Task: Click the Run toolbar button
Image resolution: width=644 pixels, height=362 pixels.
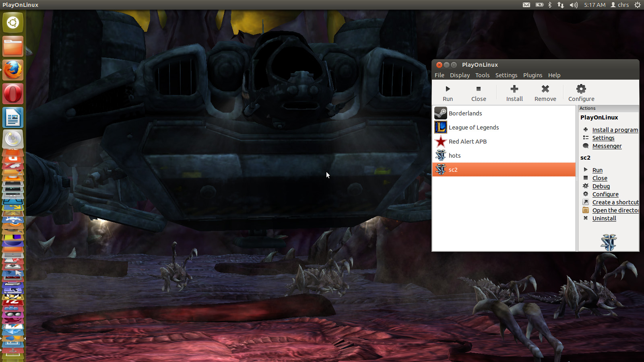Action: pyautogui.click(x=448, y=93)
